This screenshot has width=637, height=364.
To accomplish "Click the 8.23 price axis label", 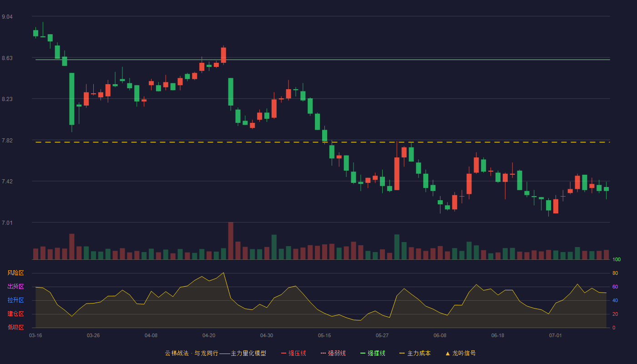I will [x=7, y=99].
